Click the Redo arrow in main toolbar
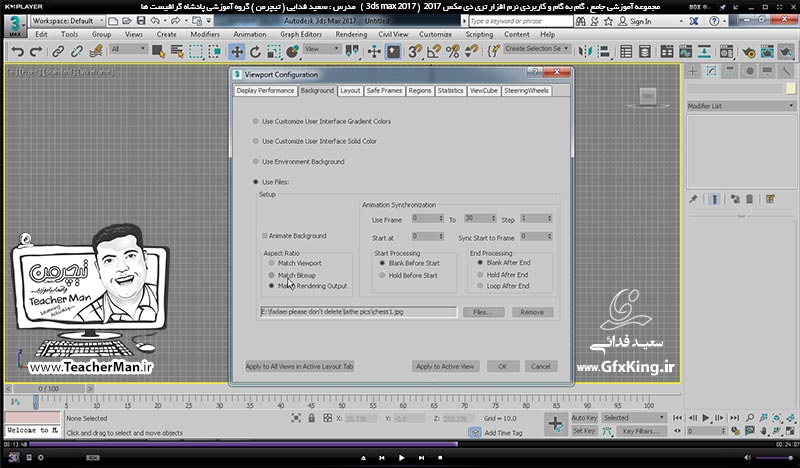Image resolution: width=800 pixels, height=468 pixels. pyautogui.click(x=36, y=52)
